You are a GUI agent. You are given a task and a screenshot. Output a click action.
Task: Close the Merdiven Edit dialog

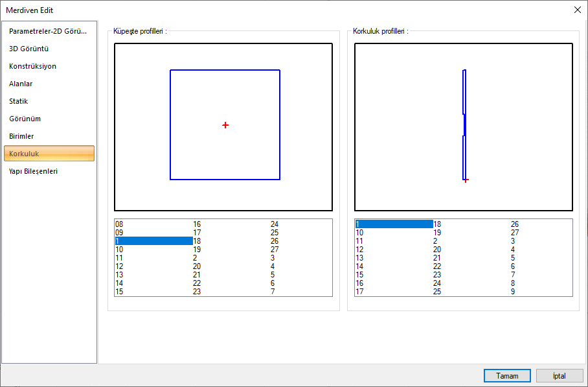click(x=578, y=10)
